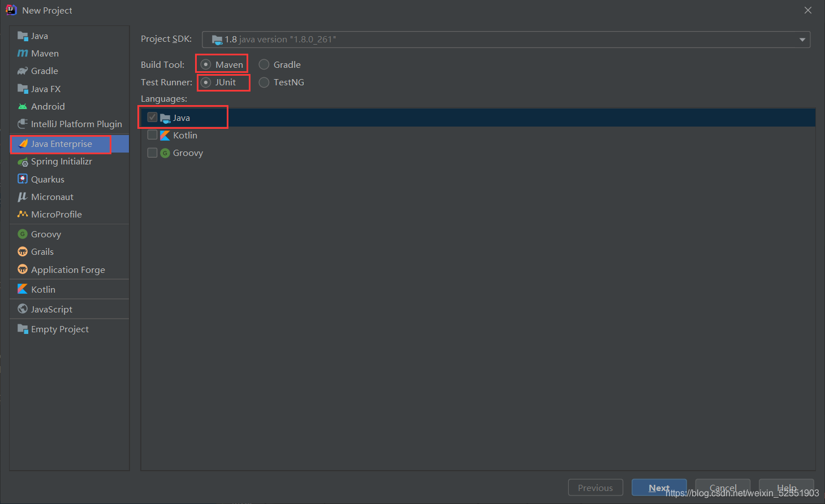Select 'MicroProfile' text in sidebar
825x504 pixels.
tap(57, 214)
